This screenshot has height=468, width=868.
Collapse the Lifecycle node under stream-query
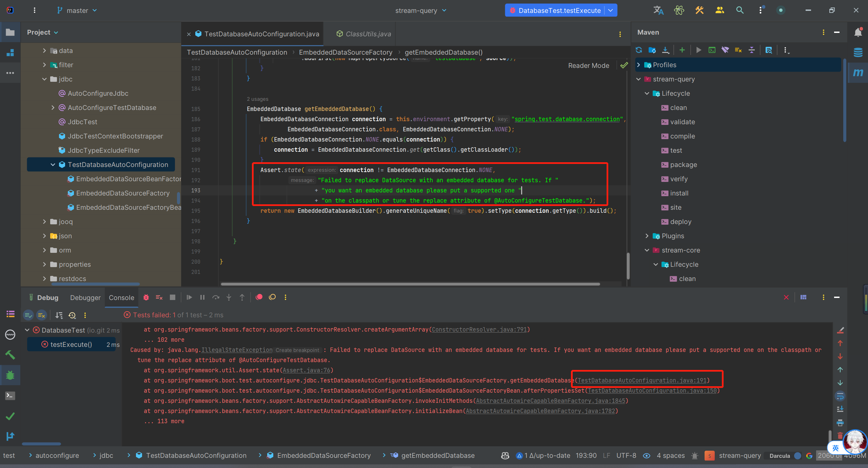[647, 93]
